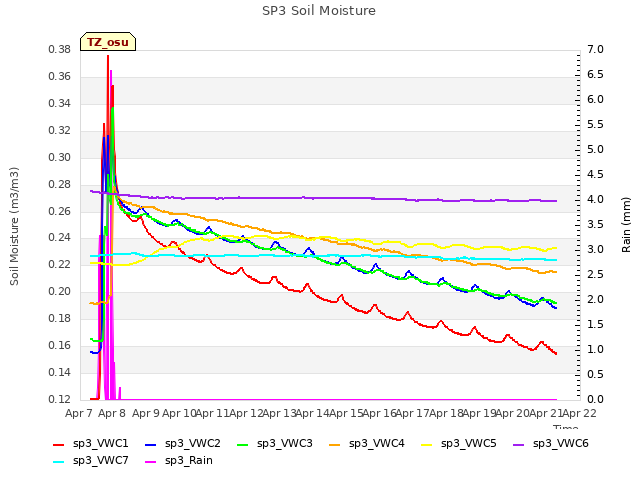Click the Apr 22 x-axis tick label

580,413
